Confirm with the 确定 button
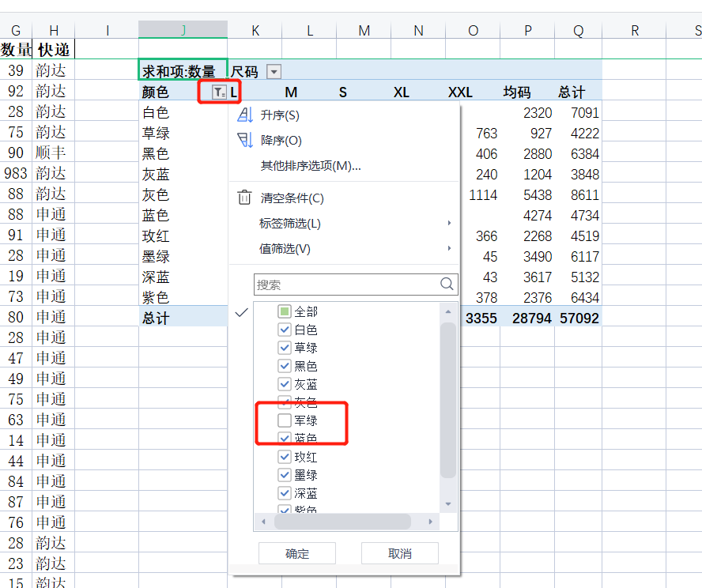 click(297, 553)
